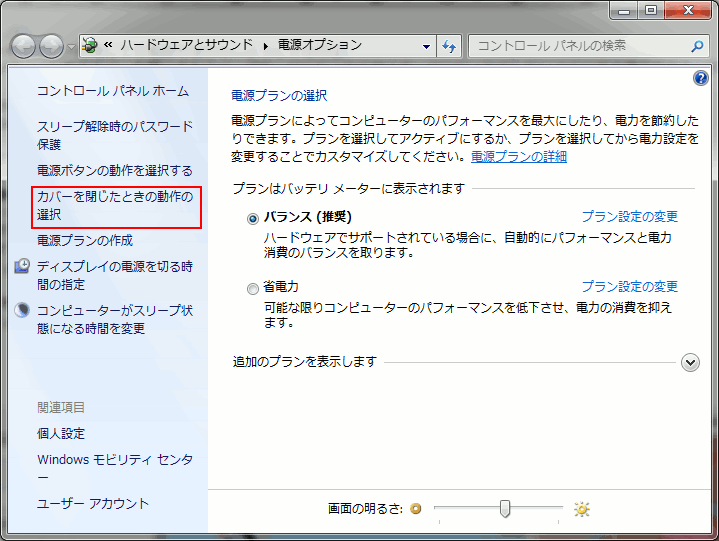
Task: Open recent pages dropdown next to navigation arrows
Action: coord(70,47)
